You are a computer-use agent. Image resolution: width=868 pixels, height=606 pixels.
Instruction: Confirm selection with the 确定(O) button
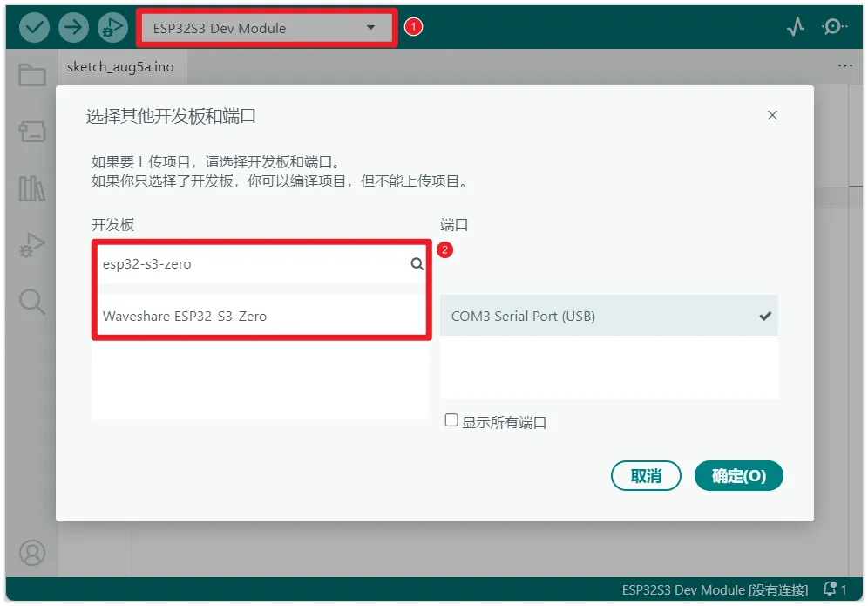tap(738, 475)
